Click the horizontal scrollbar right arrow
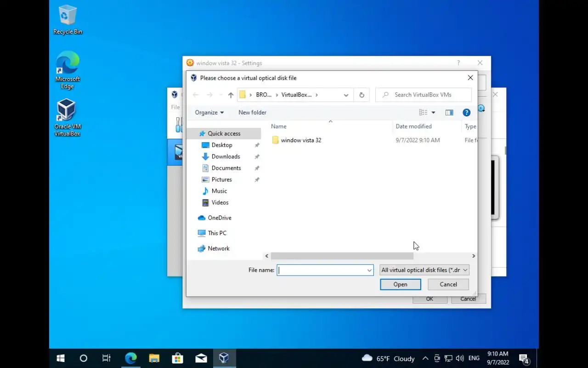This screenshot has height=368, width=588. click(474, 256)
